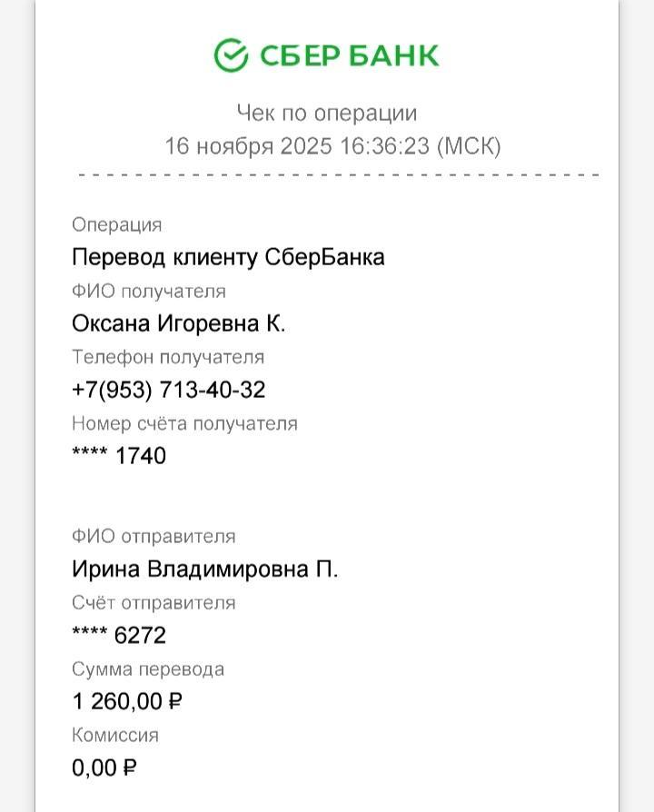Viewport: 654px width, 812px height.
Task: Click the Счёт отправителя label
Action: (154, 603)
